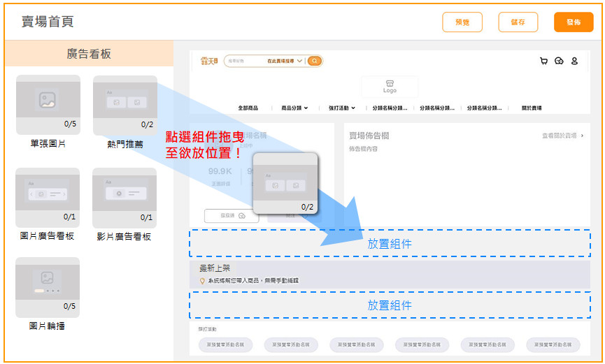This screenshot has width=605, height=364.
Task: Click the 預覽 preview button
Action: (462, 22)
